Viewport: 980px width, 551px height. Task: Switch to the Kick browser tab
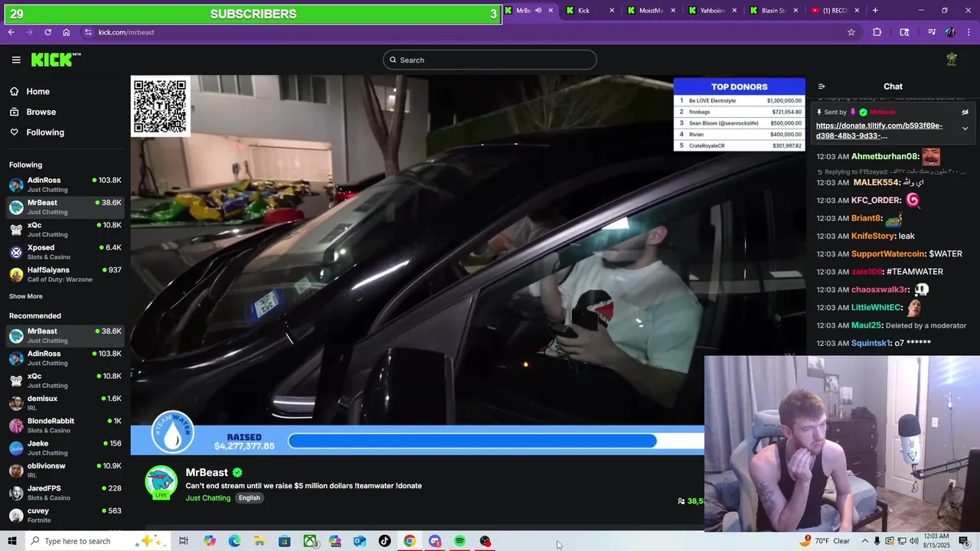(591, 11)
